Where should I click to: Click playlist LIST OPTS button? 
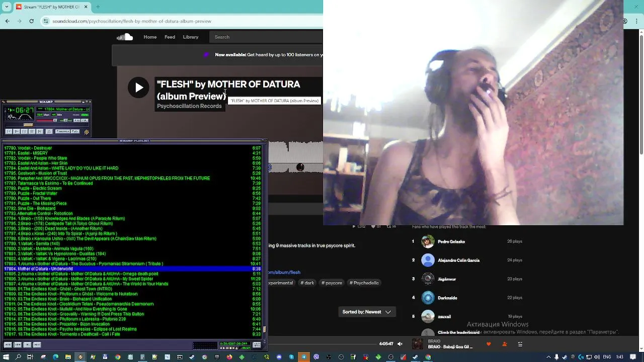click(257, 344)
